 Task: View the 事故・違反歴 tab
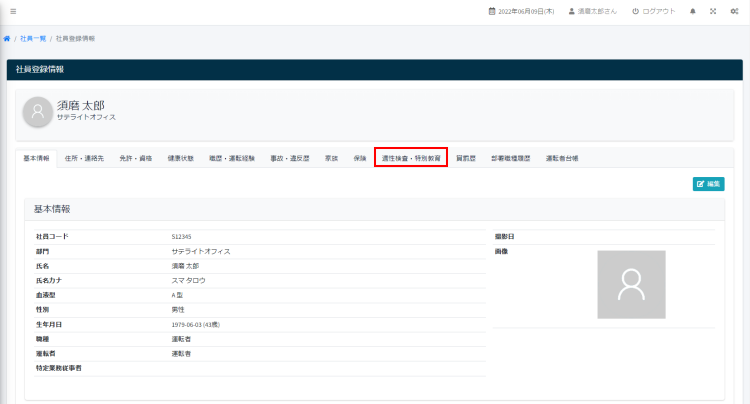[x=290, y=158]
